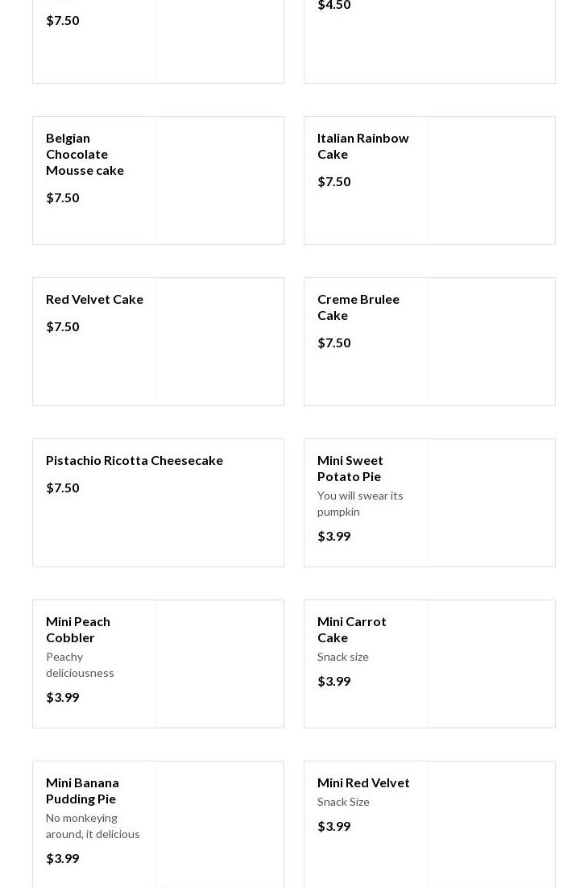Click the $3.99 price of Mini Peach Cobbler

[63, 697]
